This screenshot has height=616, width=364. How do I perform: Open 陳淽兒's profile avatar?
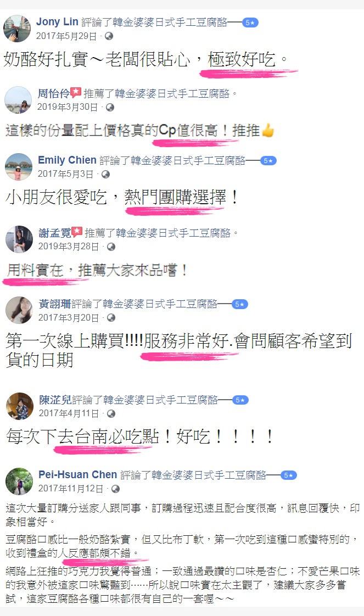click(20, 406)
